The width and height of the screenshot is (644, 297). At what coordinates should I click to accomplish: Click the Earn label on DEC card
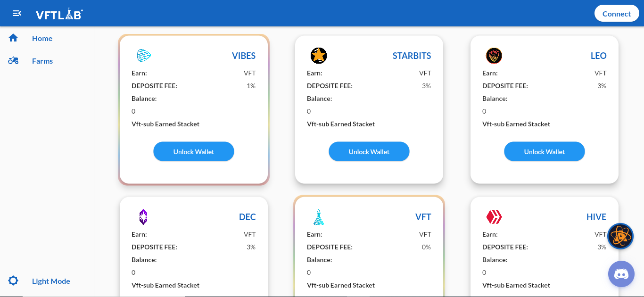click(x=139, y=234)
